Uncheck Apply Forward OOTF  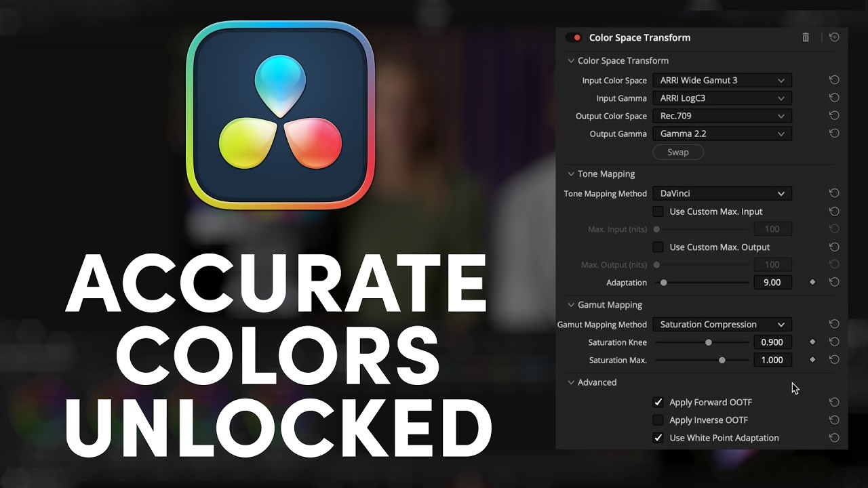click(x=658, y=403)
